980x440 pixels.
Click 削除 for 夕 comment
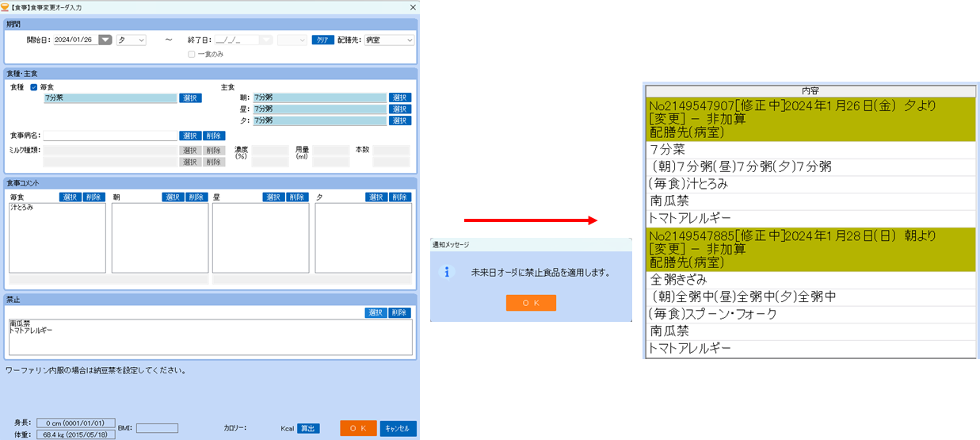click(401, 197)
